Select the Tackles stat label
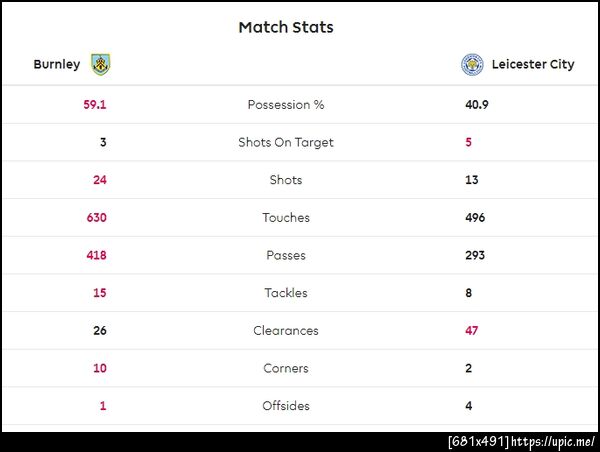The height and width of the screenshot is (452, 600). pos(286,294)
